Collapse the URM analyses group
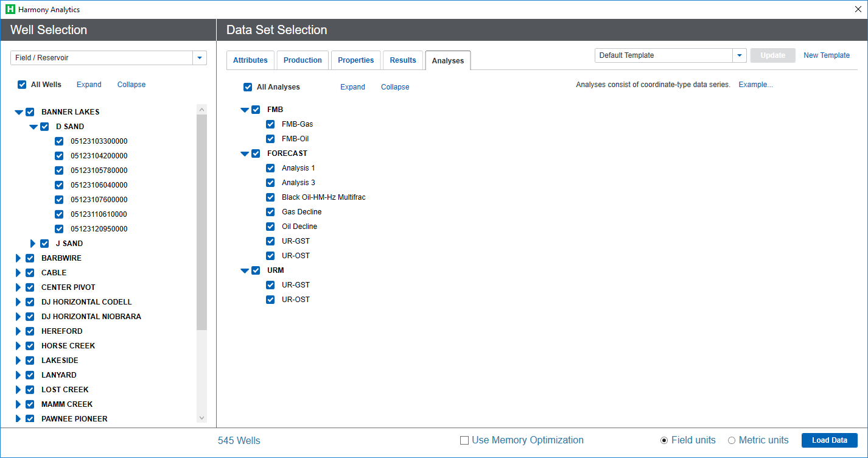868x458 pixels. pyautogui.click(x=245, y=270)
